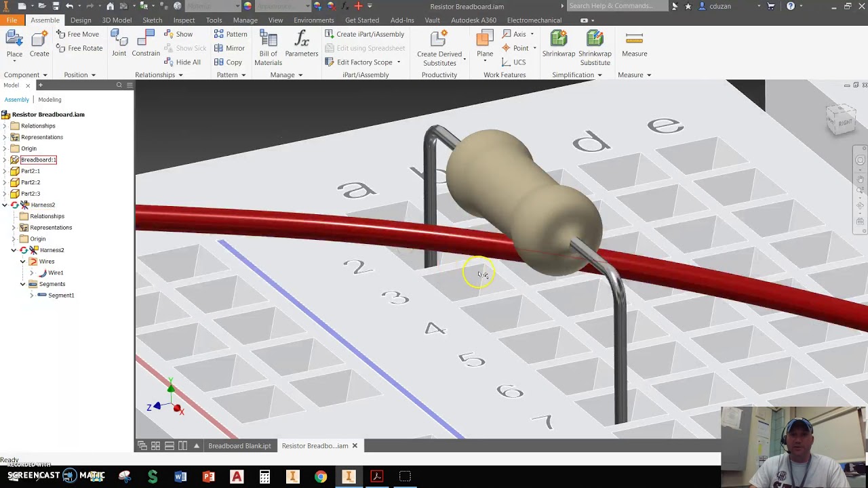Click Edit Factory Scope
This screenshot has width=868, height=488.
362,62
